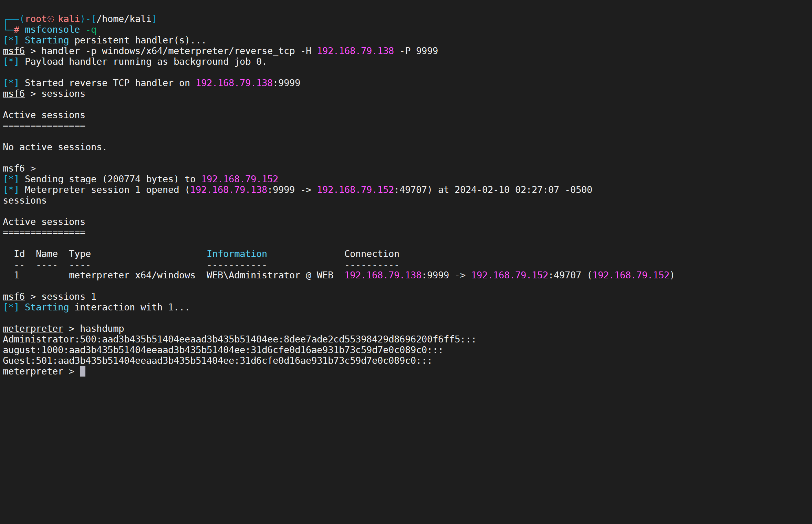Click the hashdump command text
This screenshot has height=524, width=812.
pyautogui.click(x=102, y=329)
